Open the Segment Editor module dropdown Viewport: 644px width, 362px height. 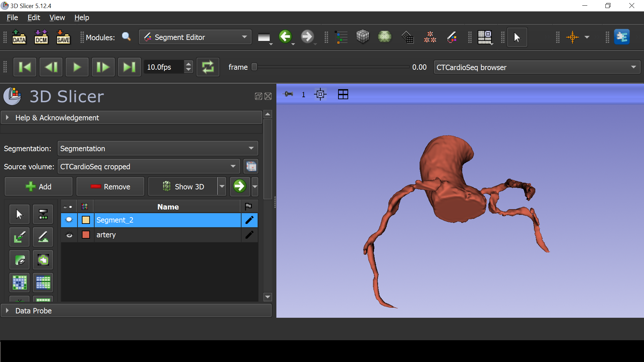(x=195, y=37)
